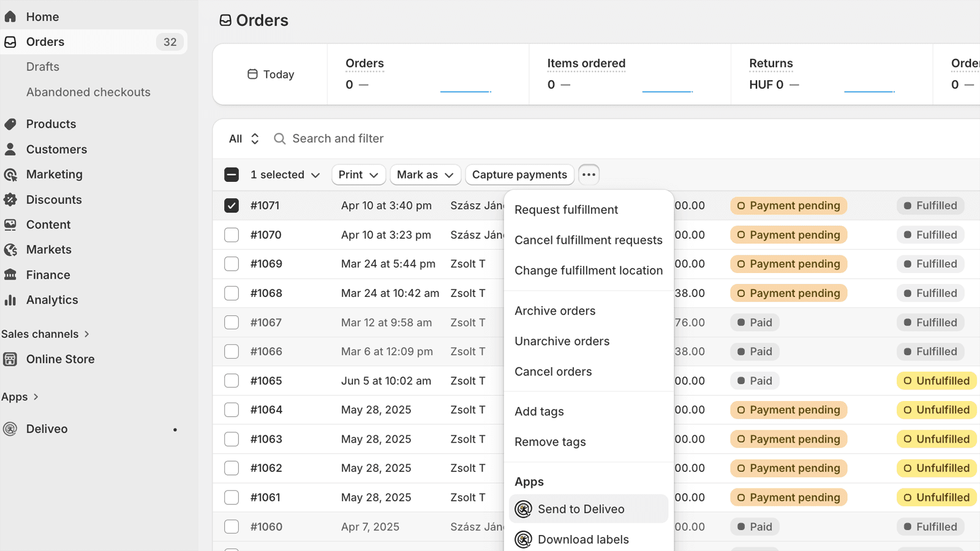
Task: Choose Cancel orders from the menu
Action: pyautogui.click(x=589, y=372)
